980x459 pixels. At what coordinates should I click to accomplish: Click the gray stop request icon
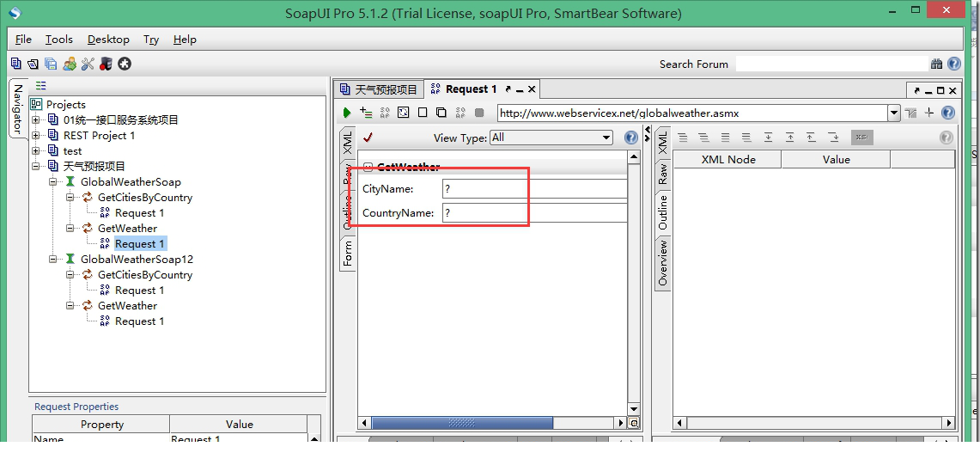click(x=479, y=113)
